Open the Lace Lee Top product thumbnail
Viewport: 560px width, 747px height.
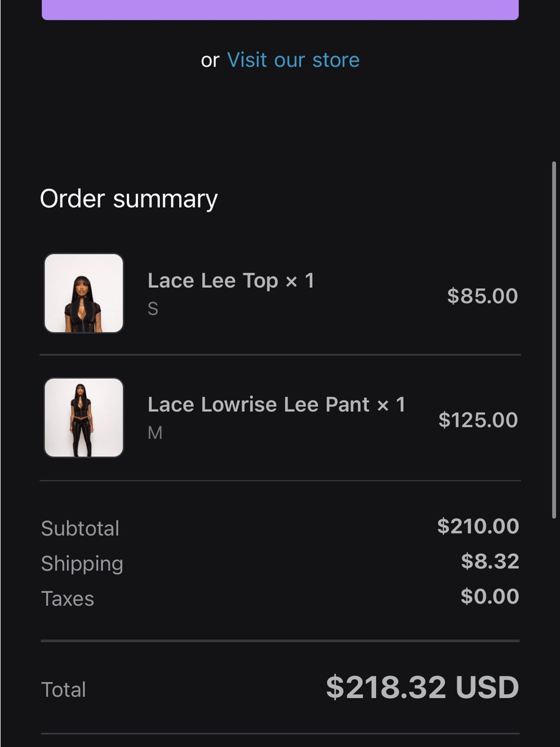pos(84,293)
